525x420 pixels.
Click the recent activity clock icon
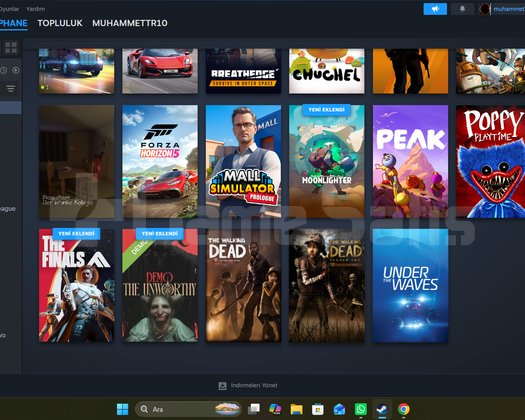(x=3, y=70)
